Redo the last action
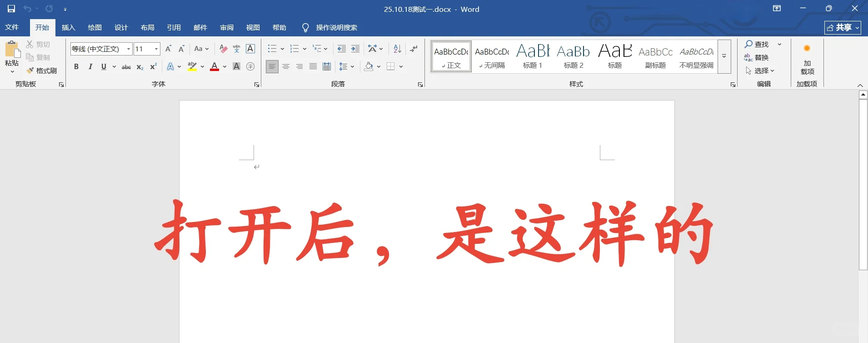 click(x=49, y=9)
